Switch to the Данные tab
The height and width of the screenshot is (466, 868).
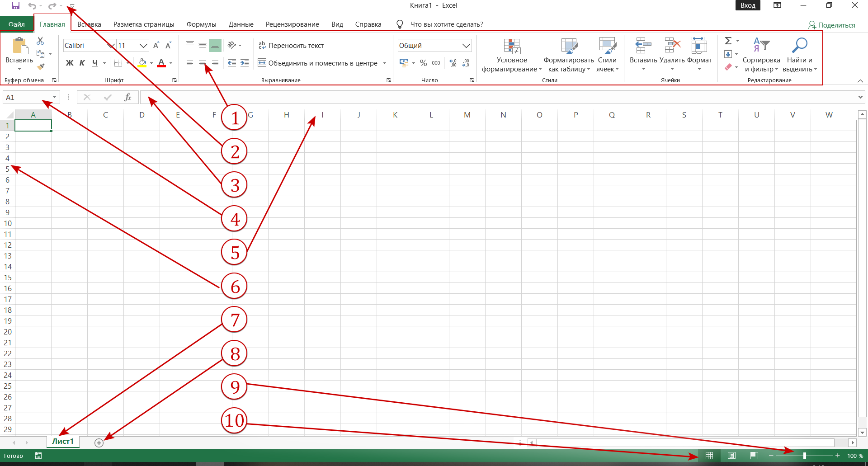[x=241, y=24]
